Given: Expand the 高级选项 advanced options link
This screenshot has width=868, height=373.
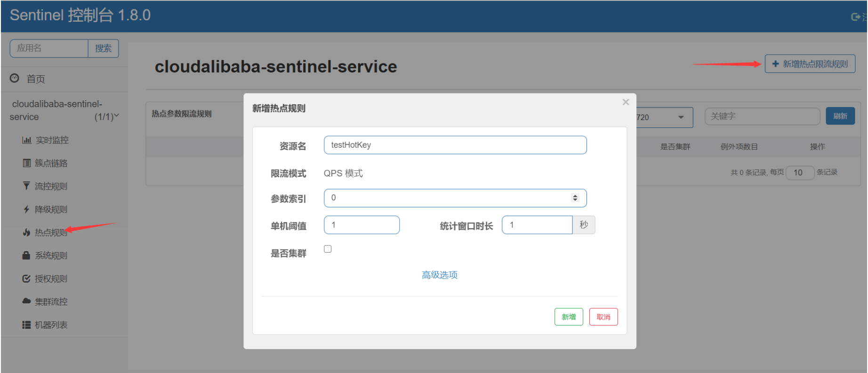Looking at the screenshot, I should coord(439,275).
